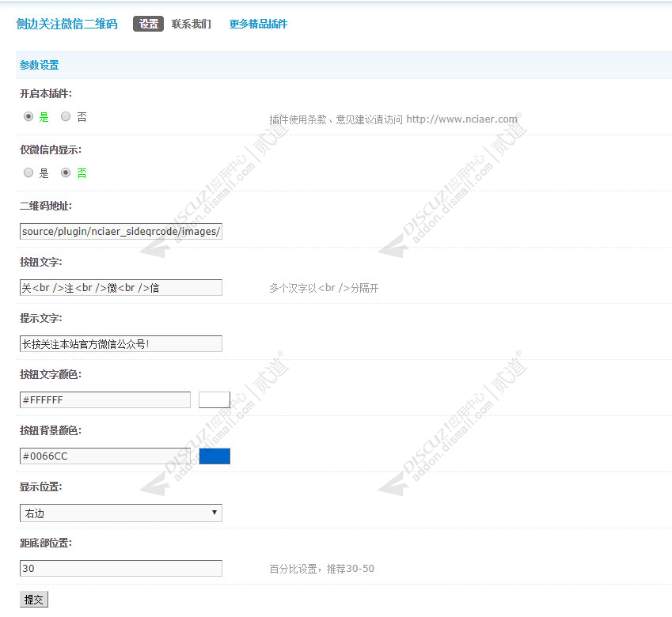The height and width of the screenshot is (617, 672).
Task: Focus the 提示文字 input field
Action: [121, 344]
